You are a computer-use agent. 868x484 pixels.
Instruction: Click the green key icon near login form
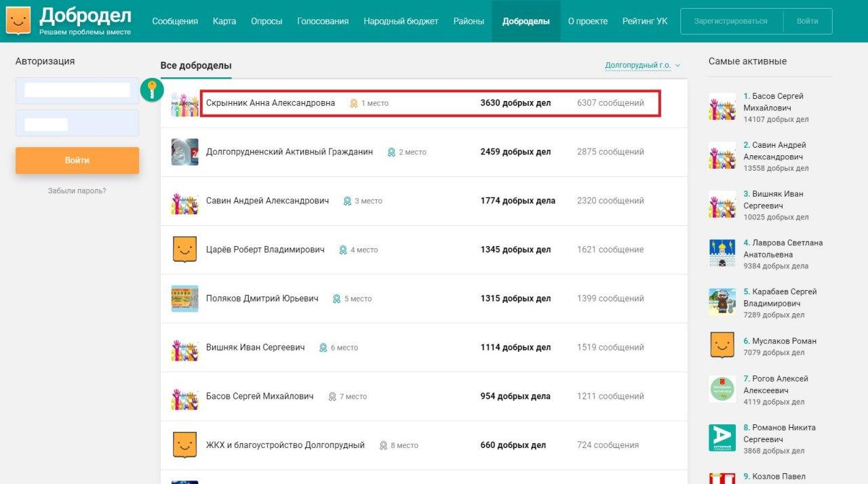[x=152, y=90]
